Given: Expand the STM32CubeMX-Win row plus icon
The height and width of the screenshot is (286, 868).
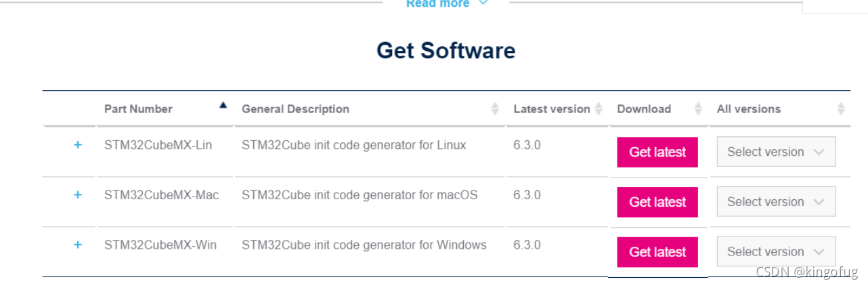Looking at the screenshot, I should coord(78,245).
